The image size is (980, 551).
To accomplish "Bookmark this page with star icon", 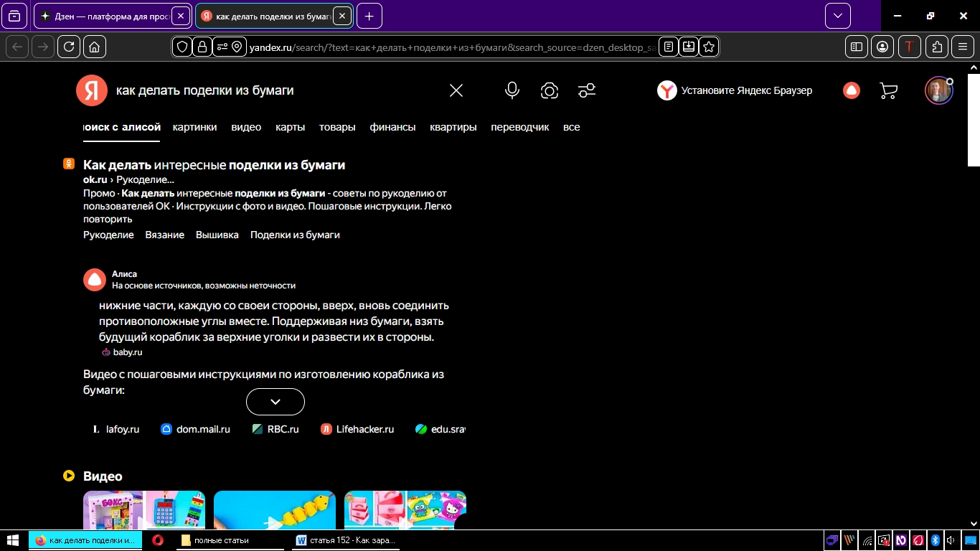I will (709, 47).
